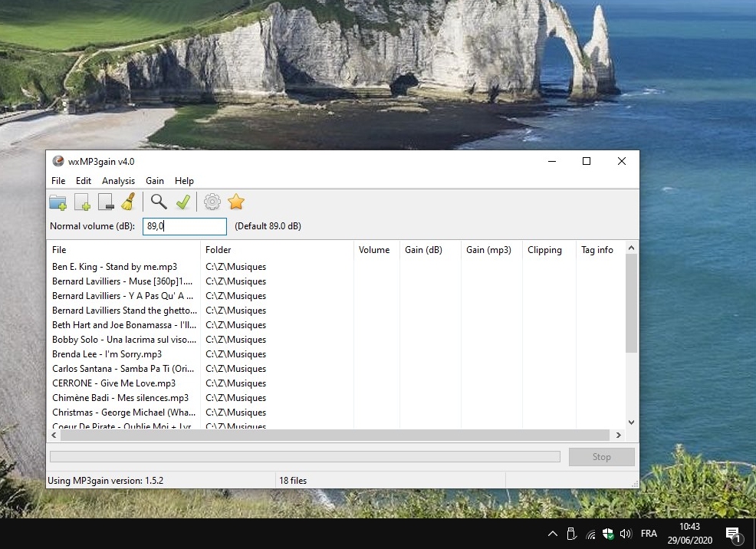The height and width of the screenshot is (549, 756).
Task: Click the yellow star toolbar icon
Action: [236, 202]
